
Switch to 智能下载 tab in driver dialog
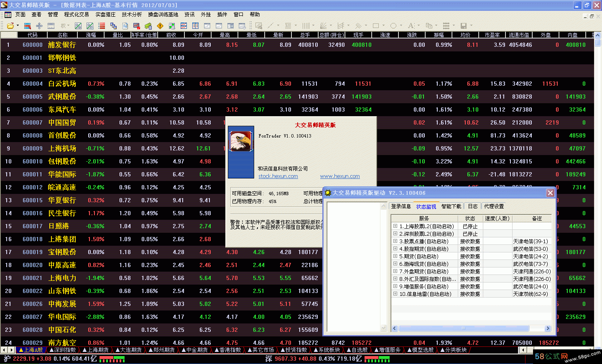click(x=451, y=206)
